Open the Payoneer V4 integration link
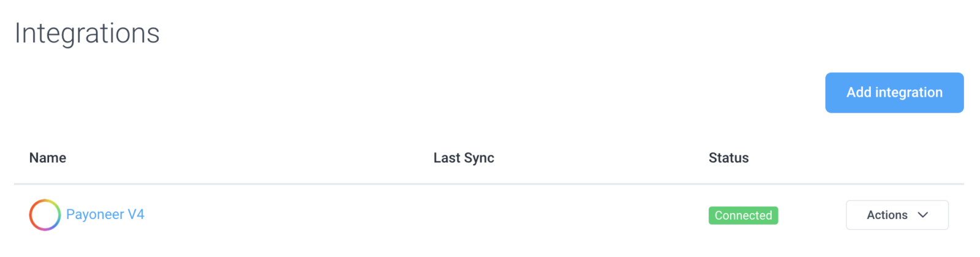Image resolution: width=980 pixels, height=257 pixels. tap(105, 215)
